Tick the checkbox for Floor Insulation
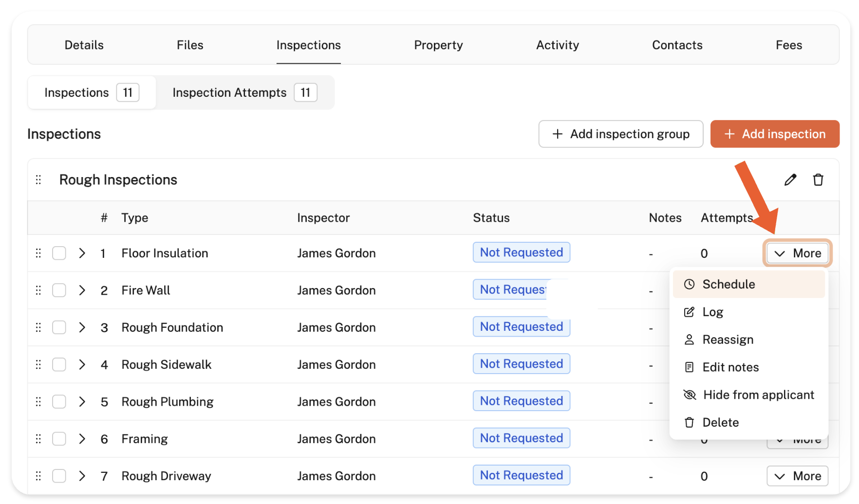 click(59, 253)
